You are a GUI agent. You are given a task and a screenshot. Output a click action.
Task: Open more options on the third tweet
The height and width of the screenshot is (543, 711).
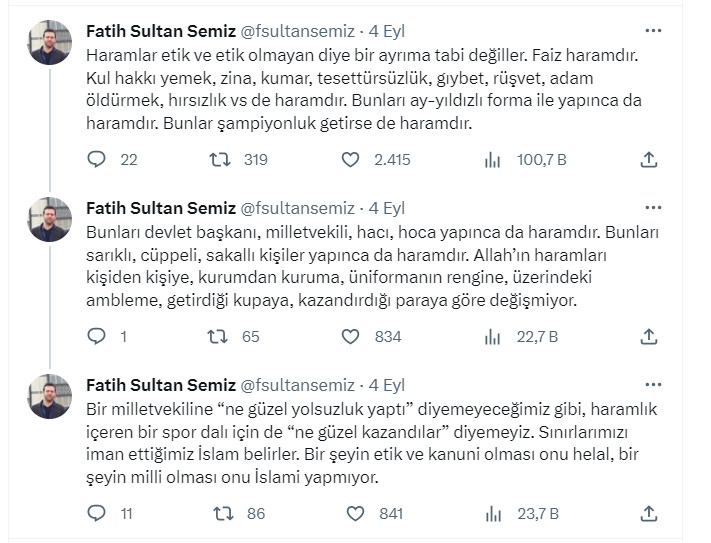click(x=653, y=383)
